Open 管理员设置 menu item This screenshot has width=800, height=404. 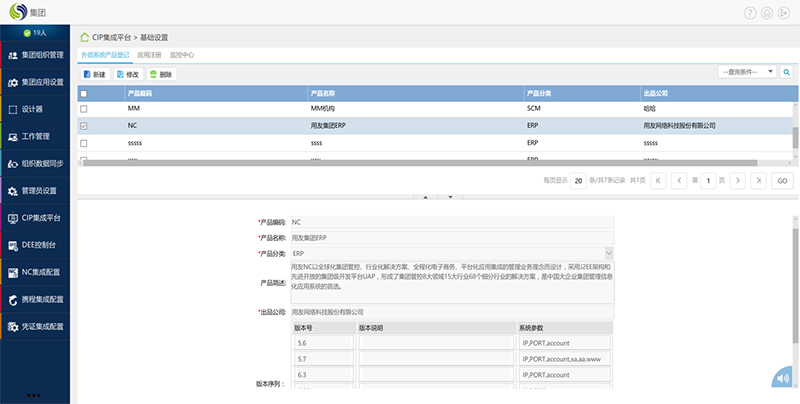point(35,191)
